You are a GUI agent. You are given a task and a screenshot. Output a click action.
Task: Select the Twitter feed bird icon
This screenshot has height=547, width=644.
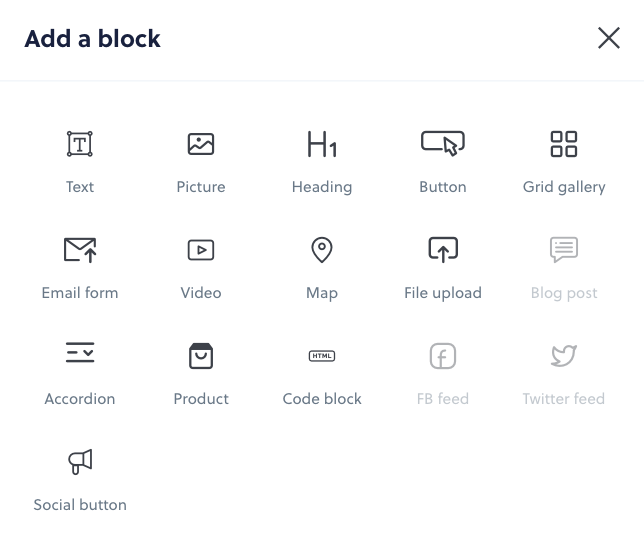click(x=564, y=356)
